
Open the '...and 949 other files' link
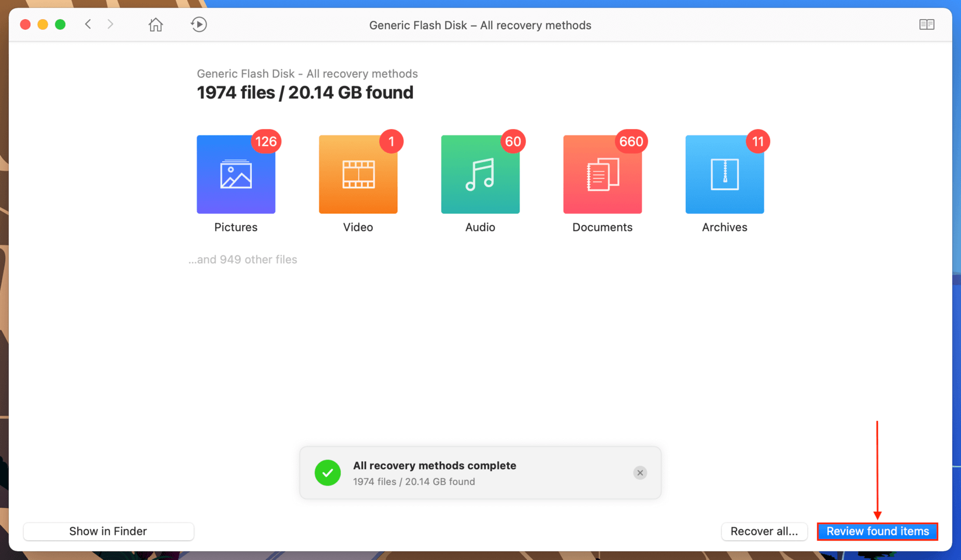click(243, 259)
